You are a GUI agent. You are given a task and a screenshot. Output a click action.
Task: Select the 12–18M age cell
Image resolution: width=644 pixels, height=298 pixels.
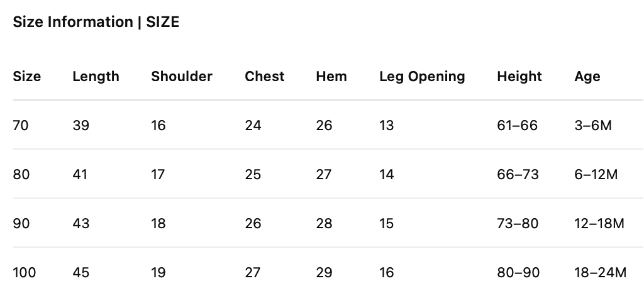click(x=599, y=223)
